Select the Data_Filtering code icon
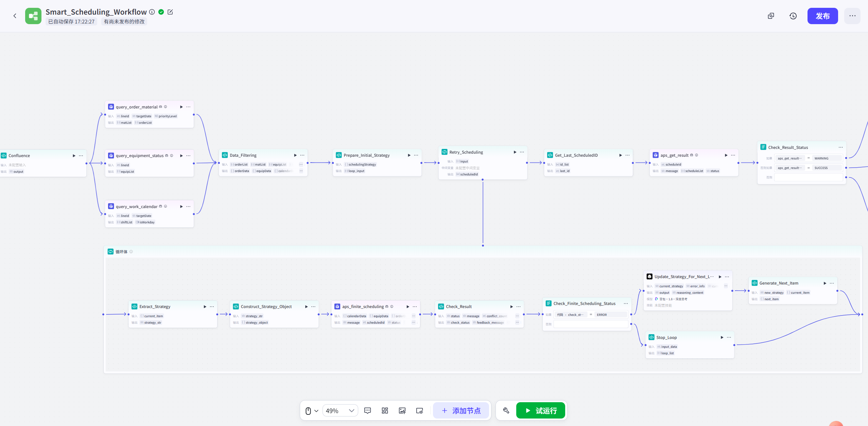 point(225,155)
